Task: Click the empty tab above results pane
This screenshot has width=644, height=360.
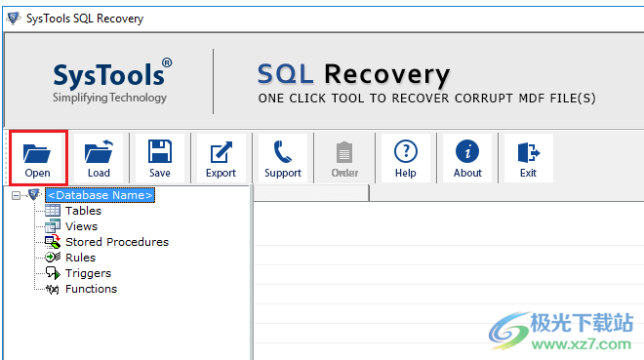Action: pos(311,193)
